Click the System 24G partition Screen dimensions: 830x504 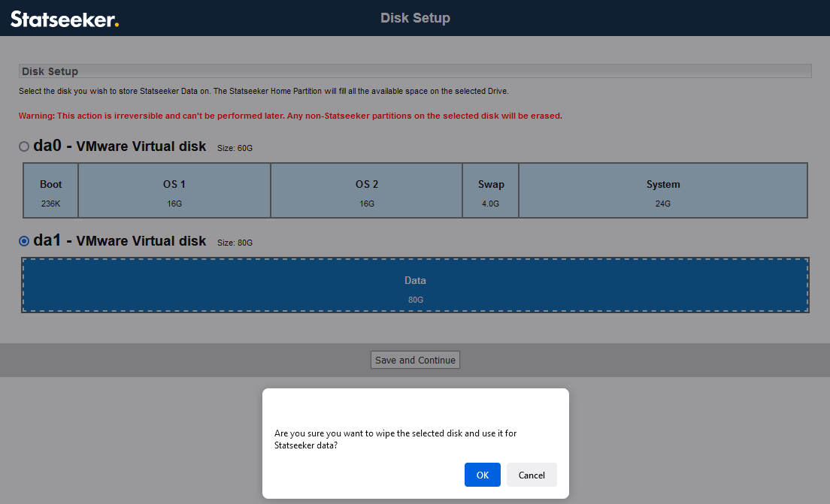(662, 191)
